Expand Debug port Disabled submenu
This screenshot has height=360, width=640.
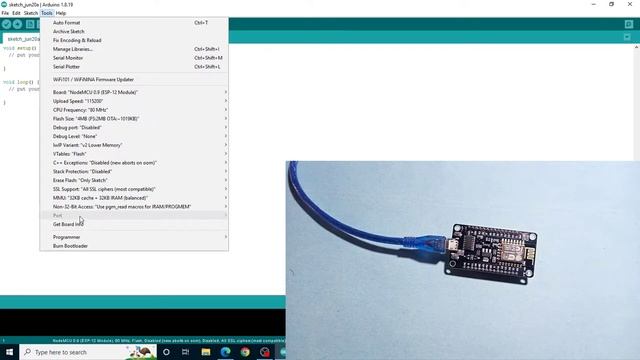click(x=134, y=128)
